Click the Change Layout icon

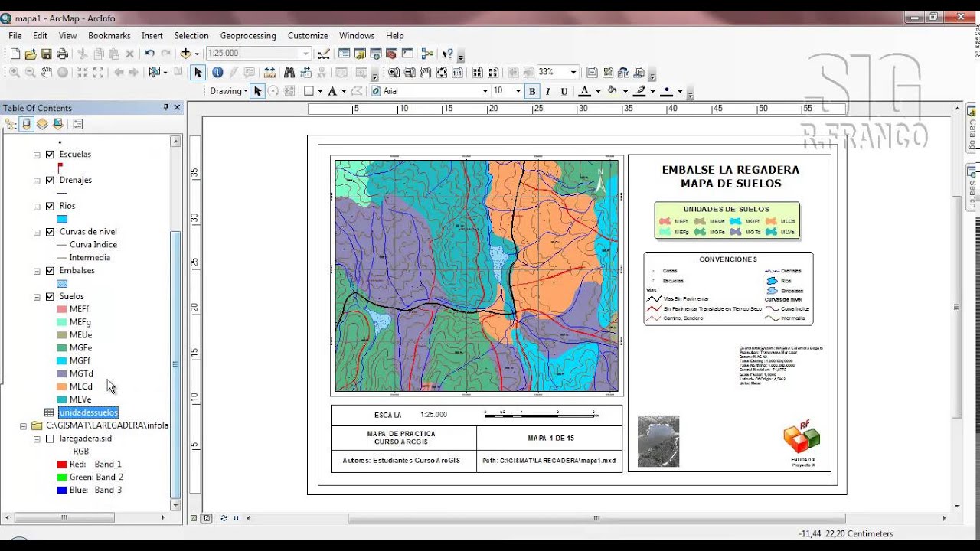pos(623,72)
